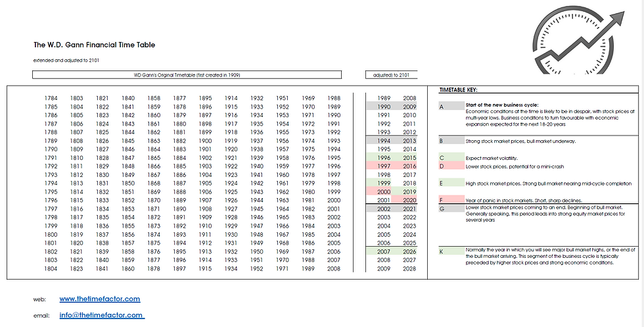Select the green swatch for key E
The height and width of the screenshot is (327, 644).
[451, 184]
